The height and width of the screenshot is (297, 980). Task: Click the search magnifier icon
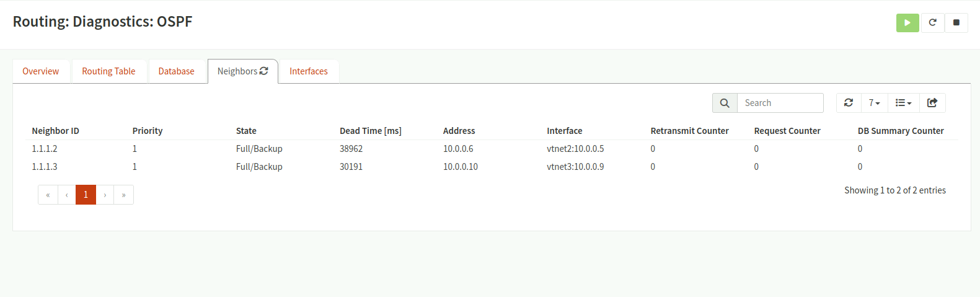coord(725,103)
